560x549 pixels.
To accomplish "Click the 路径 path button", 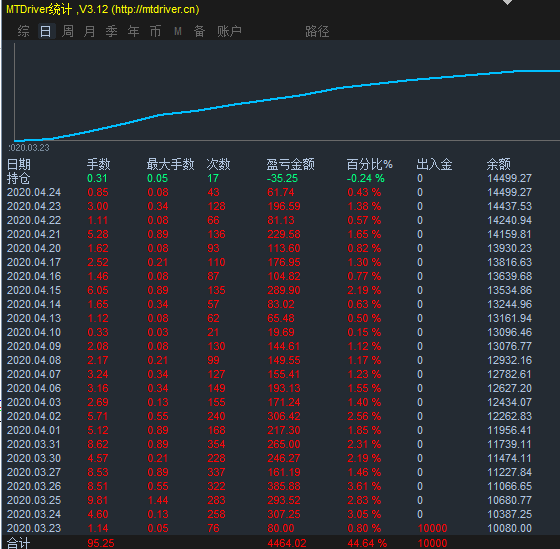I will [317, 31].
